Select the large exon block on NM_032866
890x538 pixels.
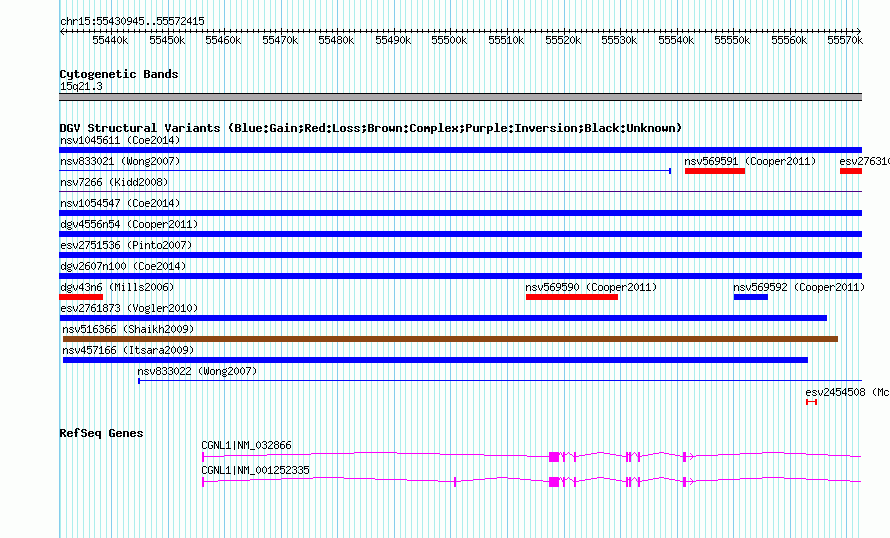554,456
